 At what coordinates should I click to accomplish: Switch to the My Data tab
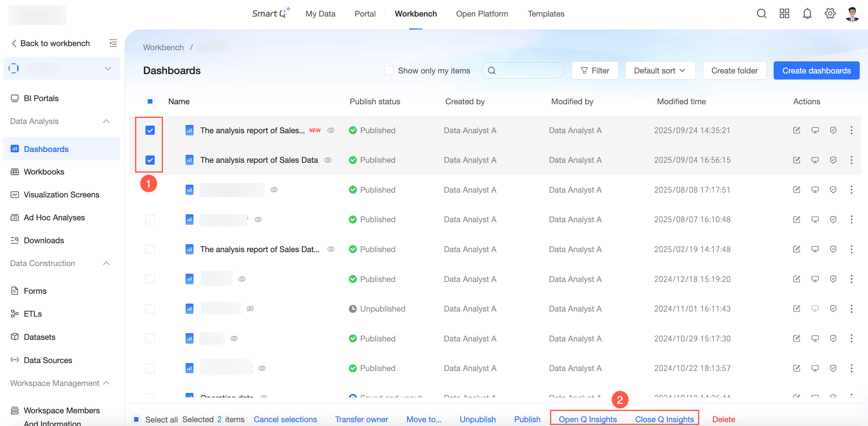click(320, 14)
